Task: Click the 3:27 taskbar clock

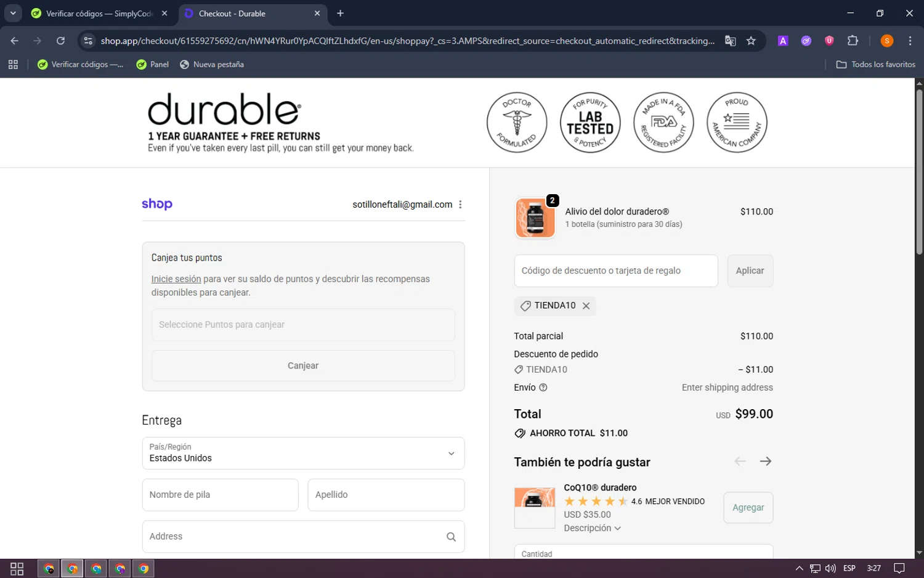Action: [873, 568]
